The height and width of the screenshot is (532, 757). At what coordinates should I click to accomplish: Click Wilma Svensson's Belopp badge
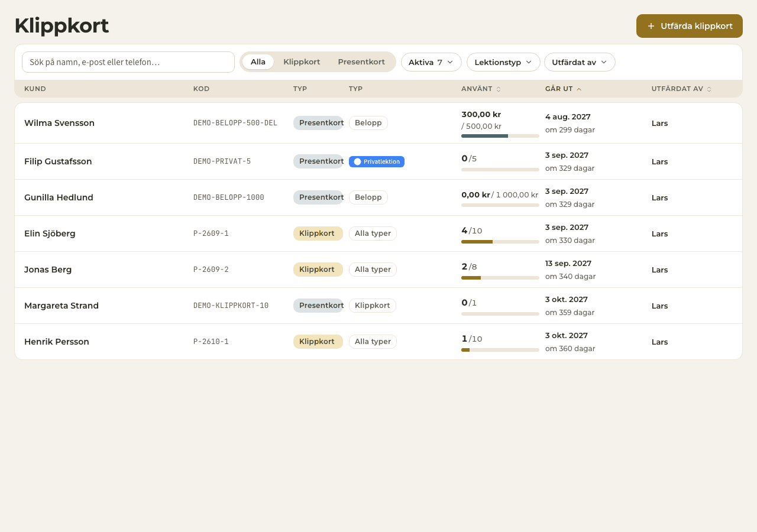pos(368,123)
